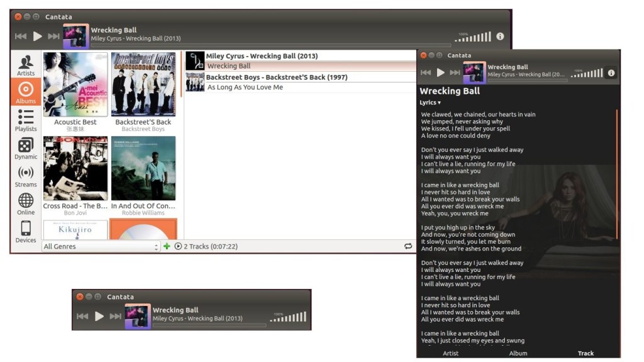The image size is (644, 362).
Task: Open the Artists view in sidebar
Action: tap(25, 65)
